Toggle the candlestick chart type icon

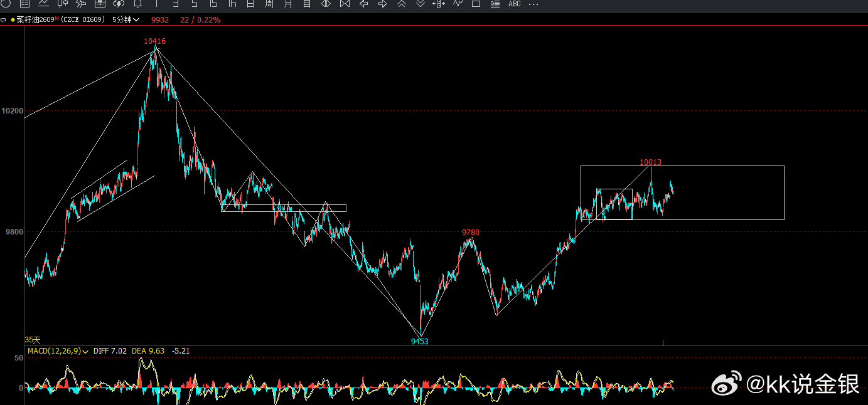pyautogui.click(x=62, y=4)
